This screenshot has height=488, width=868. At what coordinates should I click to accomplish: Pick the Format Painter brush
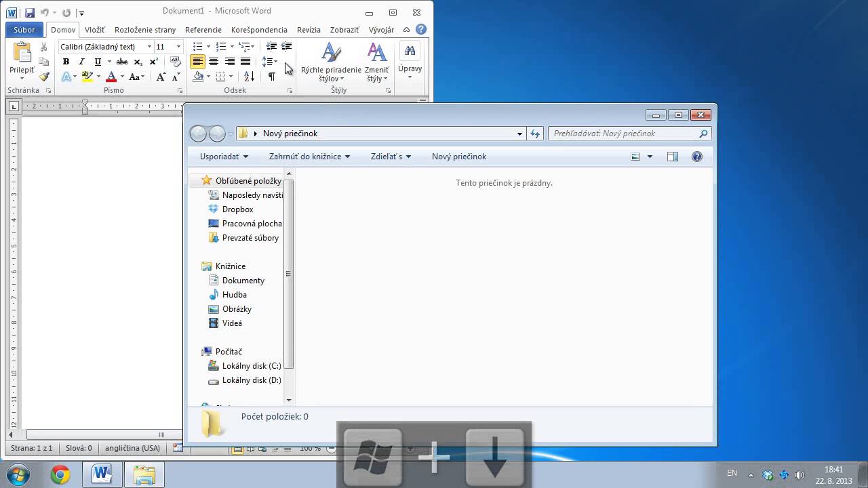(x=44, y=77)
